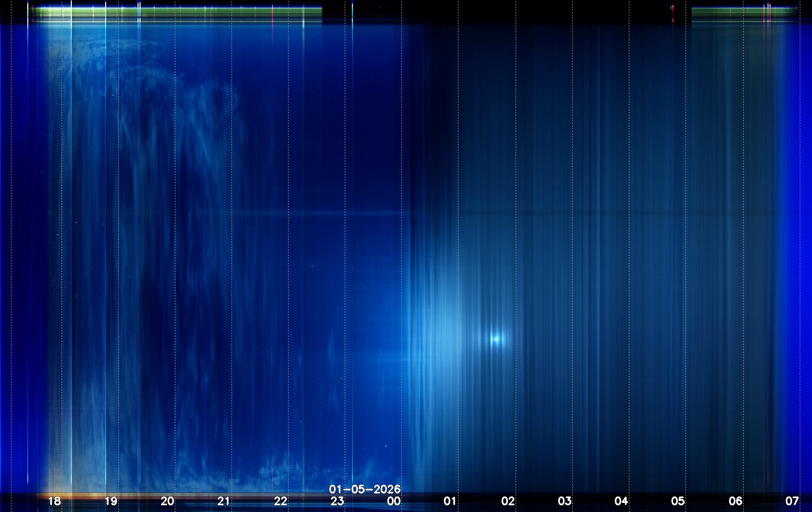
Task: Click the 00 midnight label
Action: (x=393, y=501)
